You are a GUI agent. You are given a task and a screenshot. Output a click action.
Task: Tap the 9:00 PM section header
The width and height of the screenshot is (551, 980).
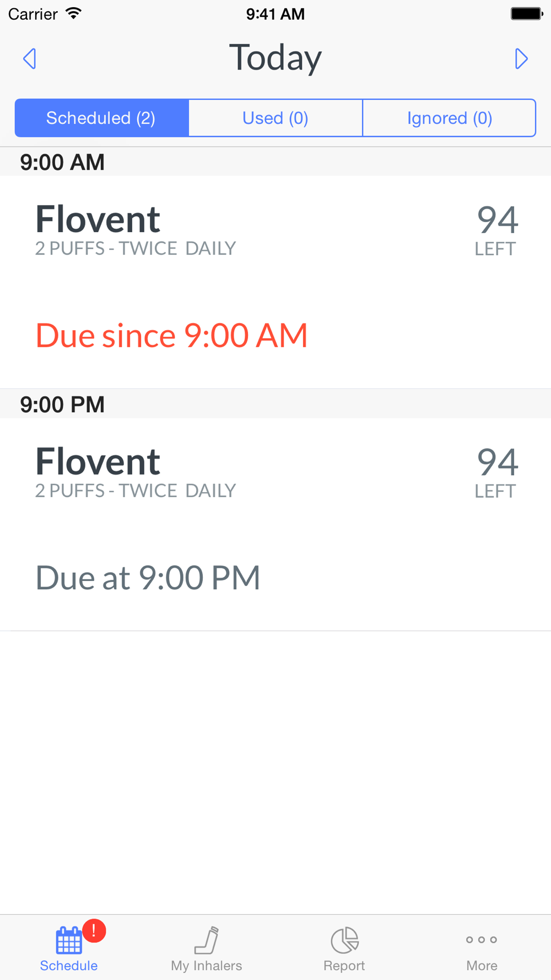[x=62, y=404]
